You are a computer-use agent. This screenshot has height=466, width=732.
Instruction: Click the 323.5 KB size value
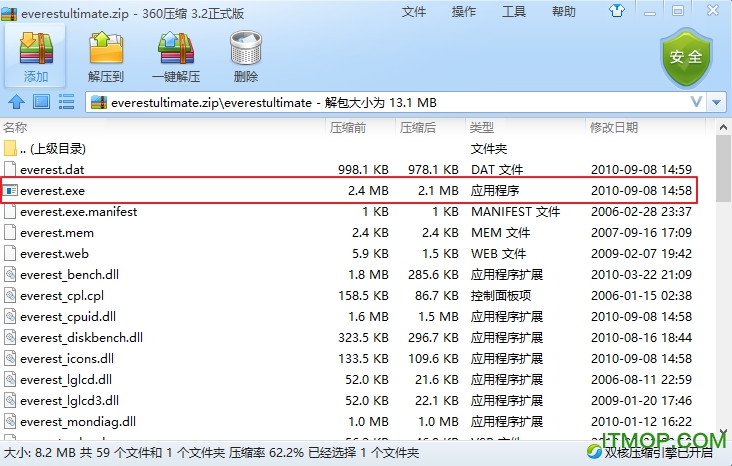coord(363,338)
